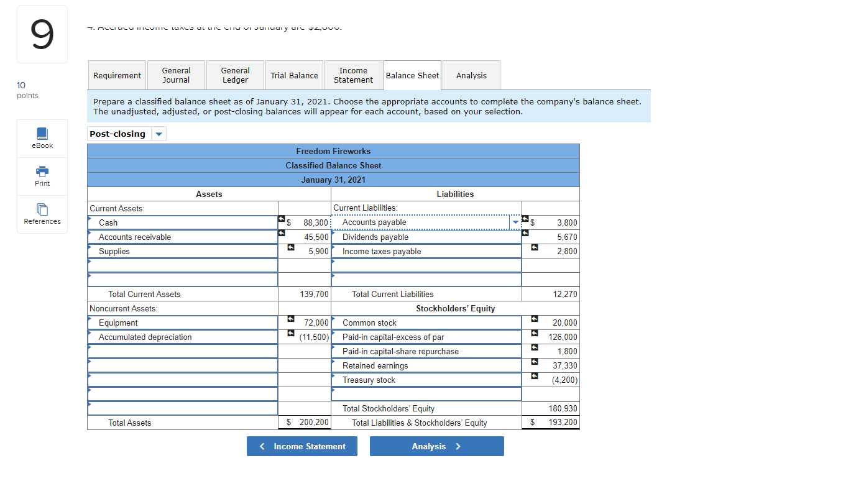
Task: Click the empty asset row below Supplies
Action: [183, 265]
